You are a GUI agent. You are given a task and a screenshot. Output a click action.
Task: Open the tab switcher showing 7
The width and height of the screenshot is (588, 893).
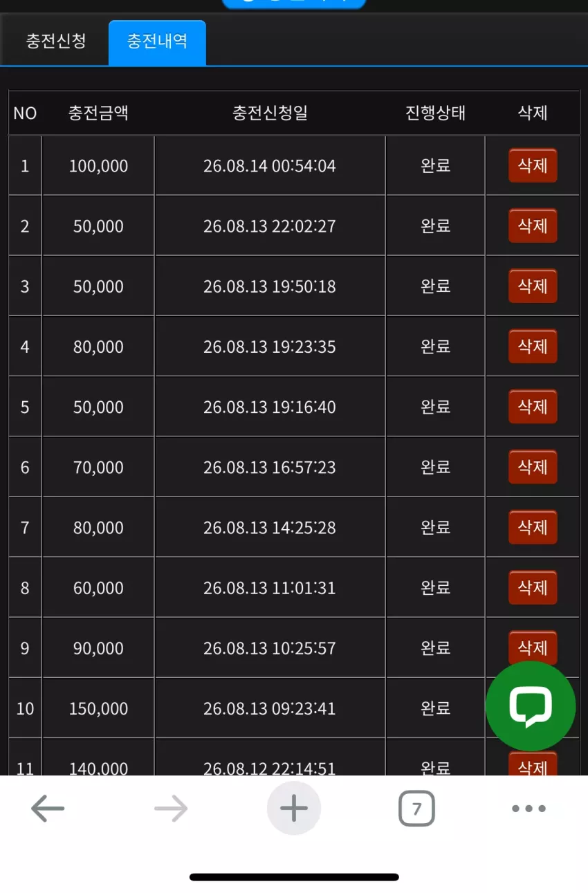[416, 808]
